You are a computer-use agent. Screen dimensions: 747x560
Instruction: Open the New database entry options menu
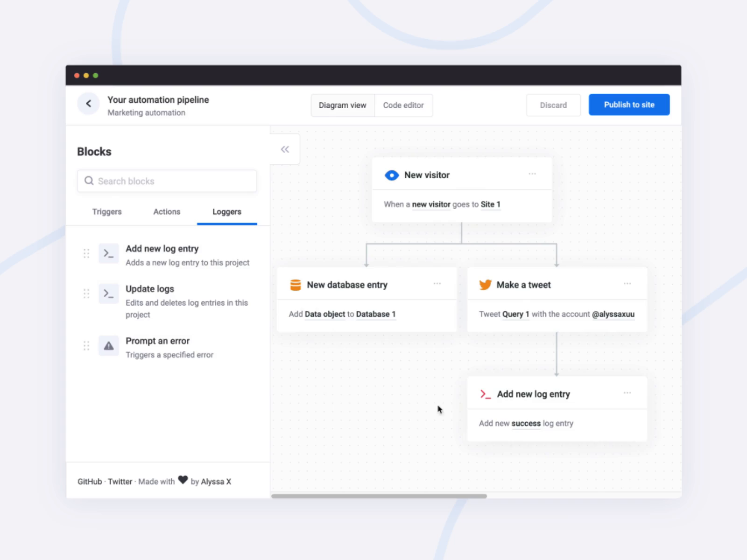437,283
